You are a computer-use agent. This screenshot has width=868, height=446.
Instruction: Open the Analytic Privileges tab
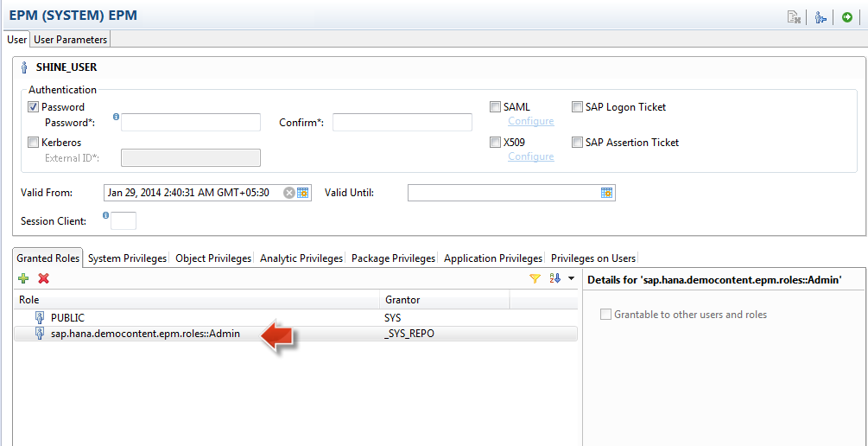point(301,258)
